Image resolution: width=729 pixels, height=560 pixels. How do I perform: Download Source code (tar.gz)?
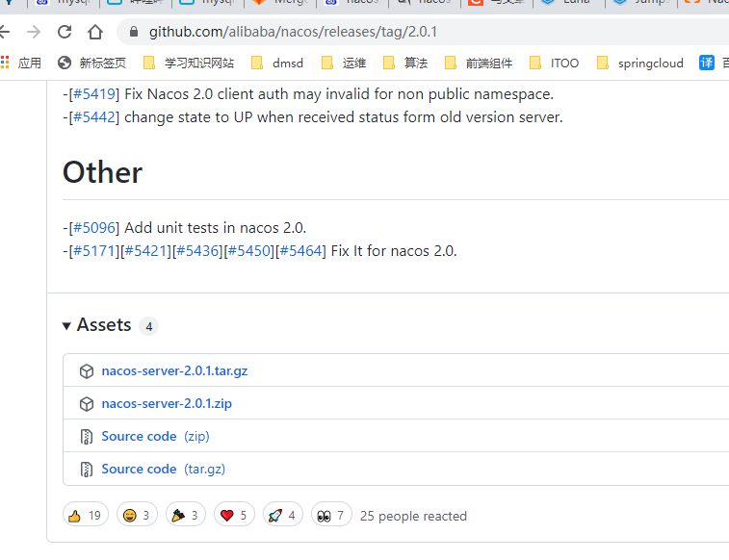(x=163, y=469)
